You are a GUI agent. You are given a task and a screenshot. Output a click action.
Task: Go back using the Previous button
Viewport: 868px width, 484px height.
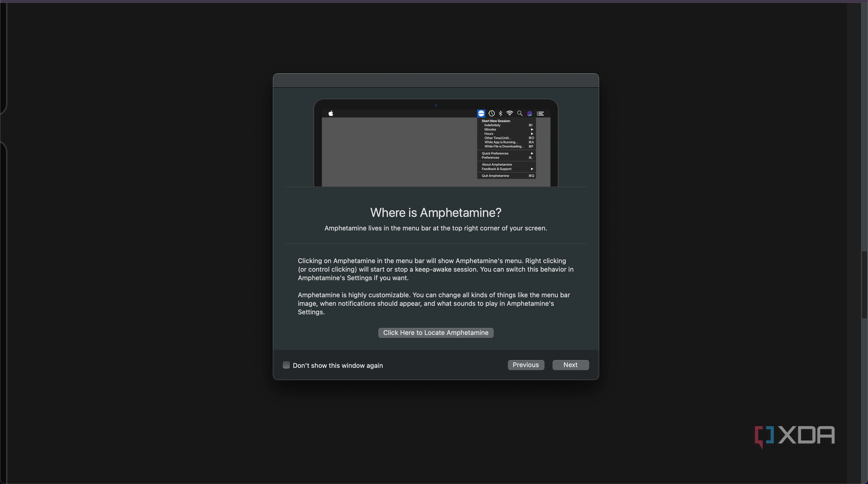tap(526, 365)
